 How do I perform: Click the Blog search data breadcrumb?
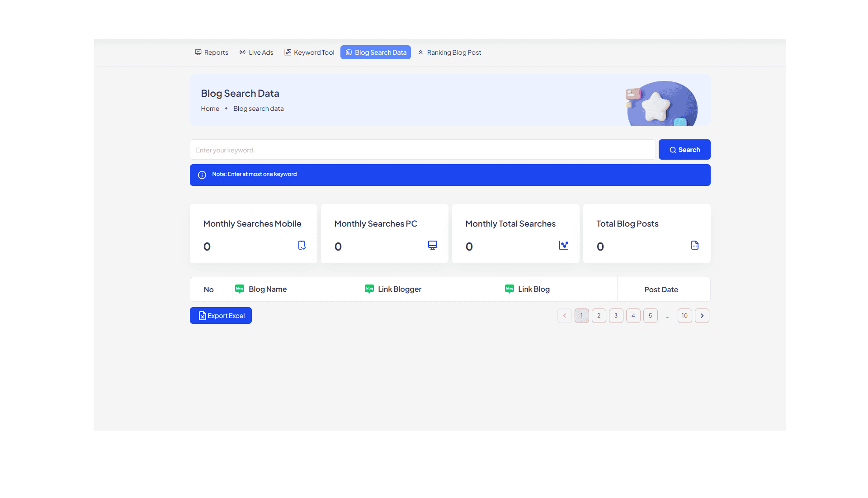tap(259, 109)
